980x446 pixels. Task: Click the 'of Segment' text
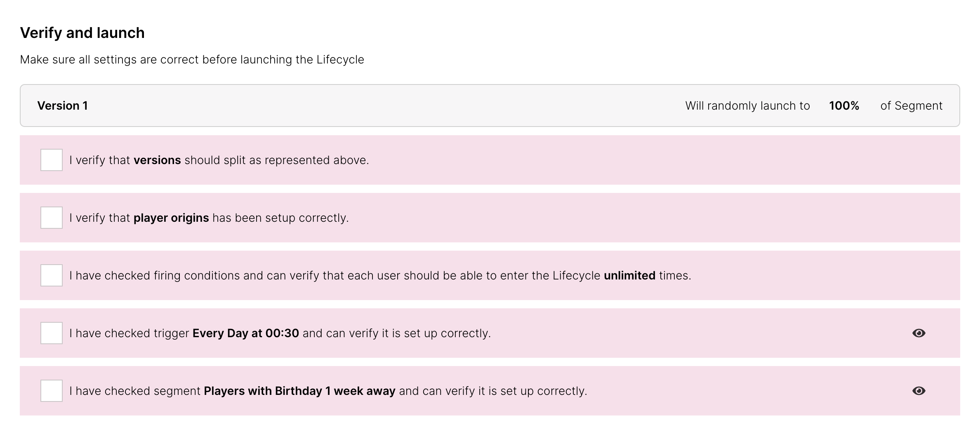tap(911, 106)
